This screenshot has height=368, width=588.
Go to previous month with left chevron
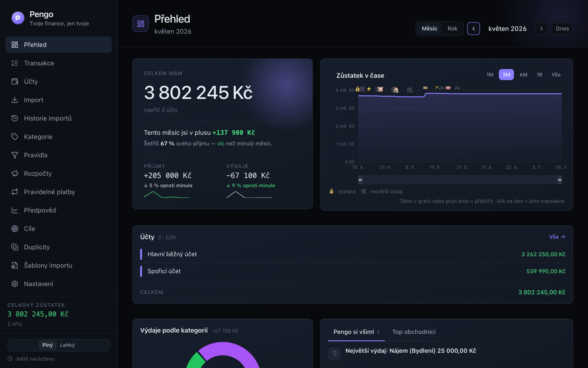coord(473,29)
